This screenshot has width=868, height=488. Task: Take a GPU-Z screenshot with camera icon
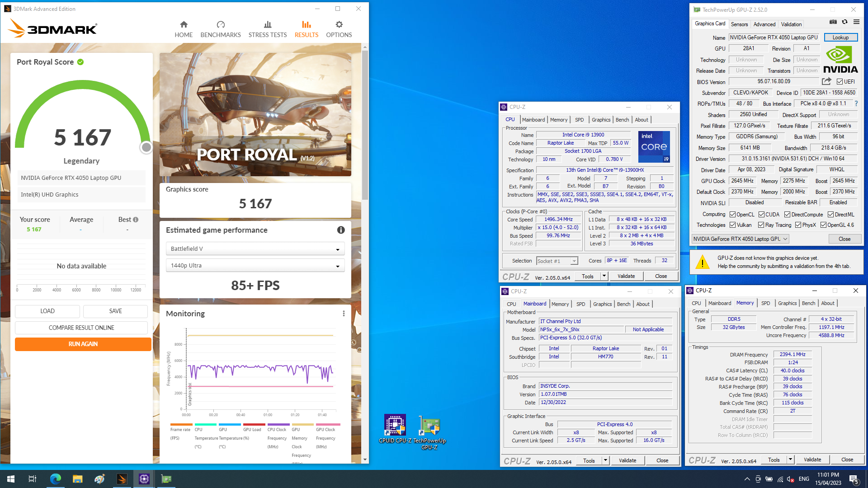(x=833, y=22)
